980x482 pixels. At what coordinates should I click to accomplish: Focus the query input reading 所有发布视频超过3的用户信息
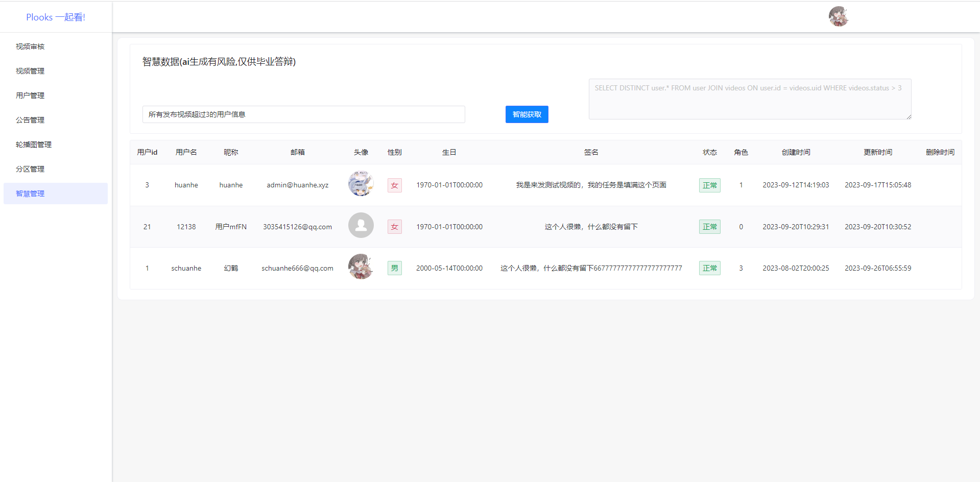(x=303, y=114)
